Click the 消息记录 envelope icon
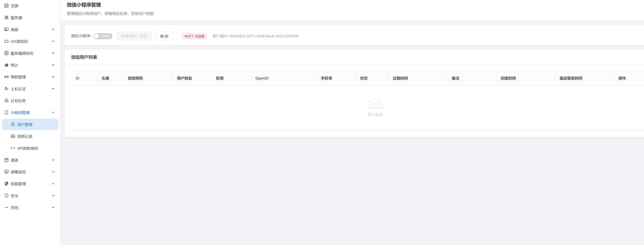 point(13,136)
